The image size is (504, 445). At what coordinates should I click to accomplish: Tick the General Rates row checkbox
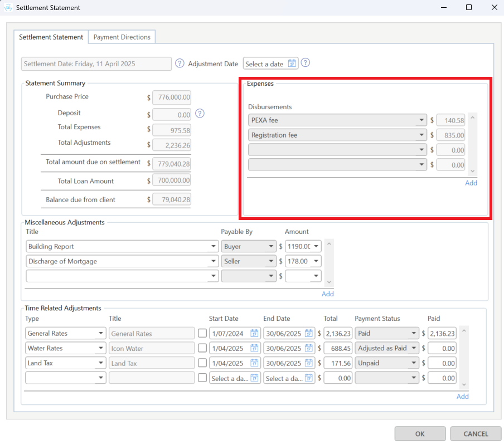click(x=202, y=334)
